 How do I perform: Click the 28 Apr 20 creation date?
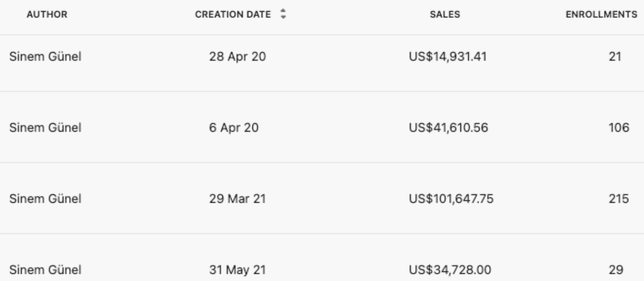[x=237, y=57]
